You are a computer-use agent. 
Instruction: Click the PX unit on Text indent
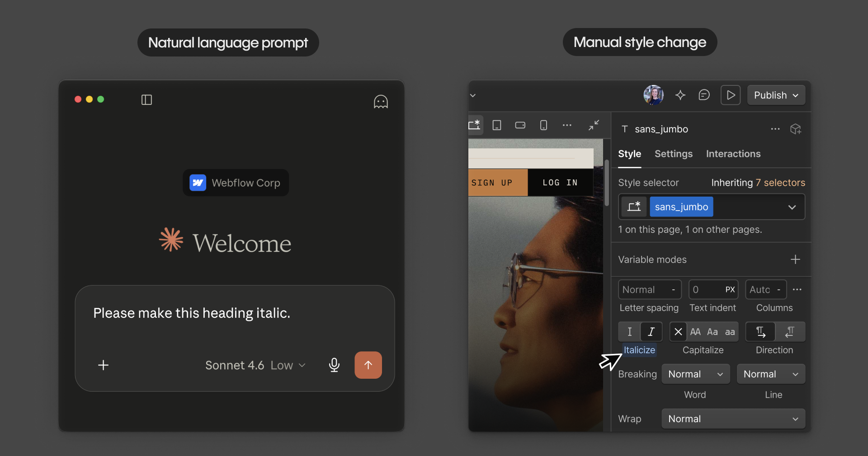pos(730,290)
